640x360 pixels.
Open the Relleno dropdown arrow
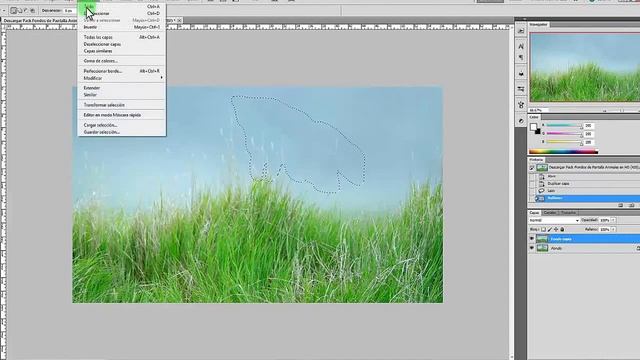tap(613, 229)
